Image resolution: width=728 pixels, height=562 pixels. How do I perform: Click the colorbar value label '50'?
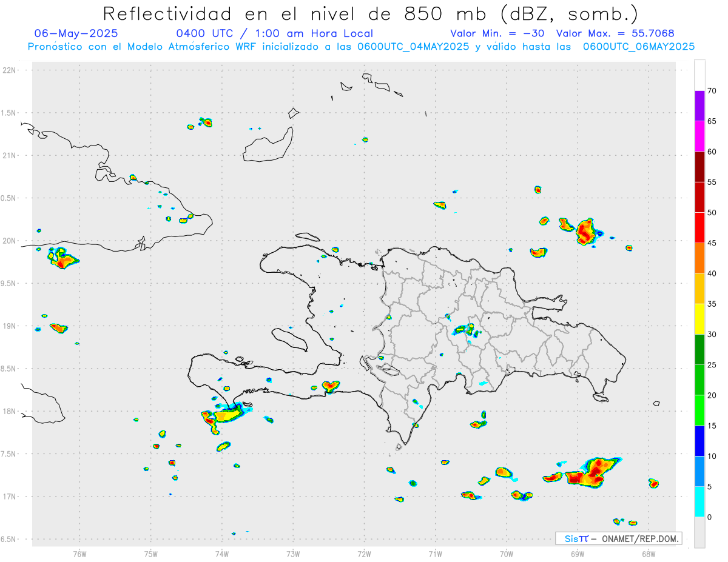pos(712,213)
